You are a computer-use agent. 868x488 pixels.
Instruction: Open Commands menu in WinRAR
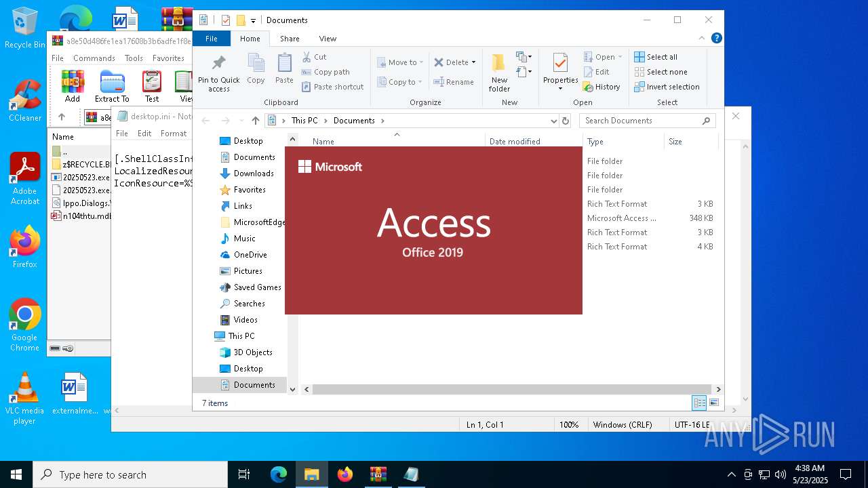coord(94,58)
